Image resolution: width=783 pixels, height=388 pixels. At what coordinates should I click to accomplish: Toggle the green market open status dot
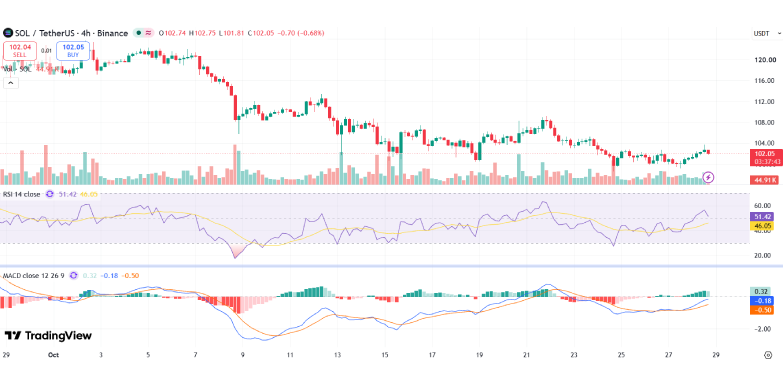[138, 33]
